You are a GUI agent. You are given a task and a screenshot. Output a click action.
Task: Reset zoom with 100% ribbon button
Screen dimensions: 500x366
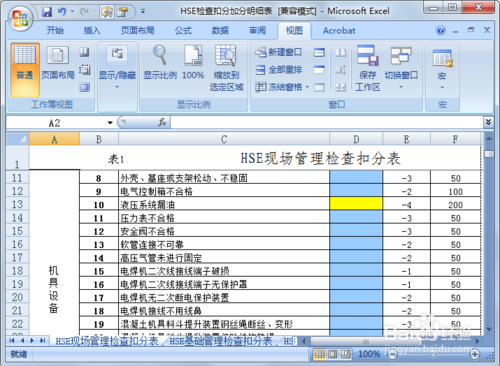click(193, 63)
